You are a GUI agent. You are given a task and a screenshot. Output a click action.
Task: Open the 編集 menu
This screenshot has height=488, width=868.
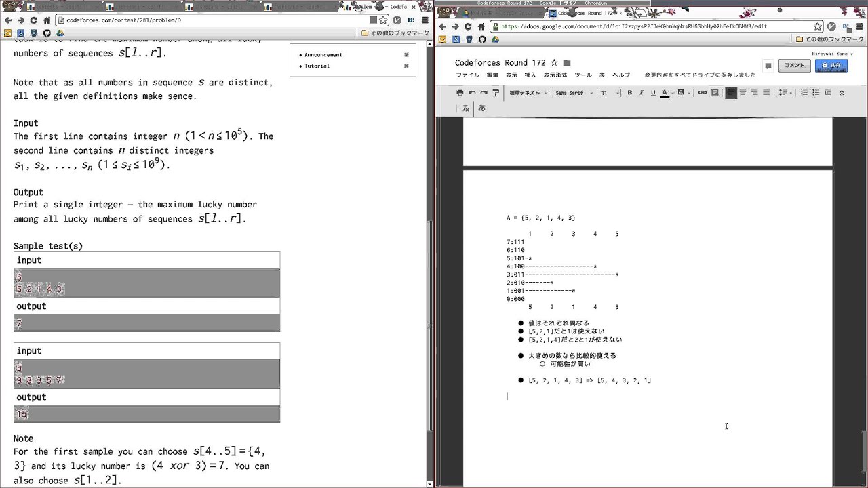(x=492, y=75)
